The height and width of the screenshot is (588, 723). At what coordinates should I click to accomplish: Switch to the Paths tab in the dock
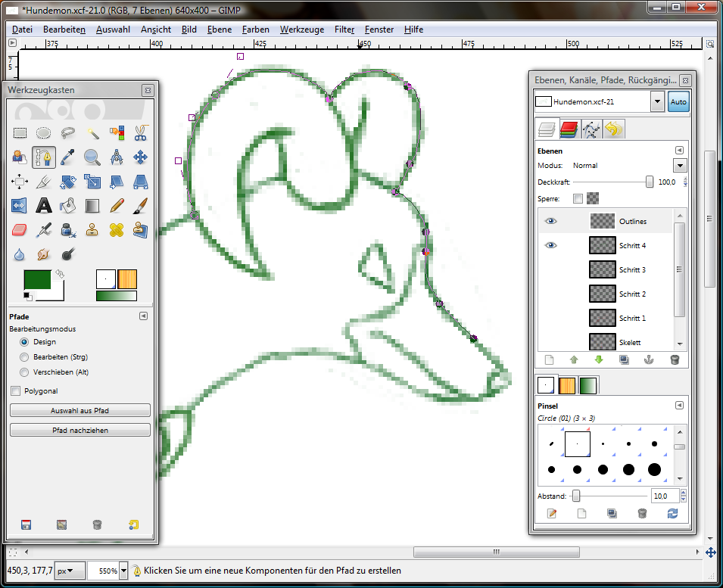coord(591,129)
